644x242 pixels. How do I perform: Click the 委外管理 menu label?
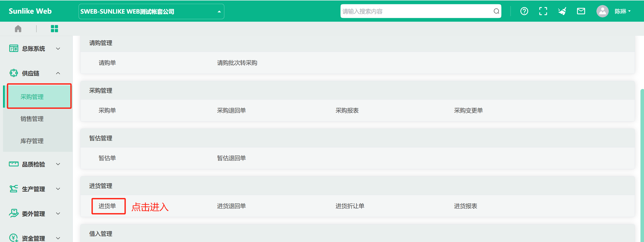click(x=33, y=214)
